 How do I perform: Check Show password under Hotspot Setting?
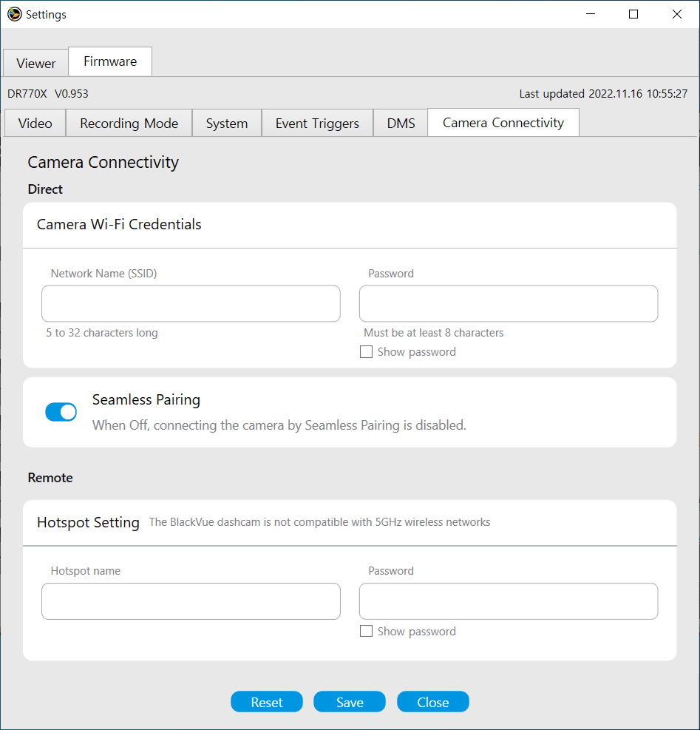click(x=366, y=632)
